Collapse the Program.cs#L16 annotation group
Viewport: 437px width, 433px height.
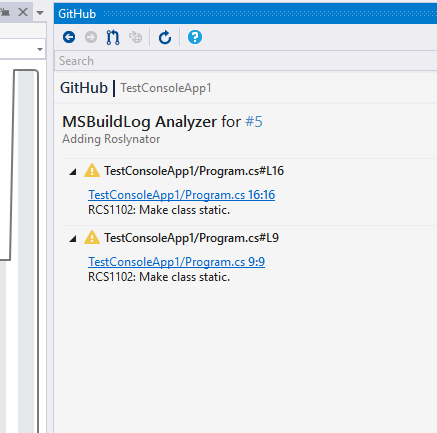click(x=73, y=172)
